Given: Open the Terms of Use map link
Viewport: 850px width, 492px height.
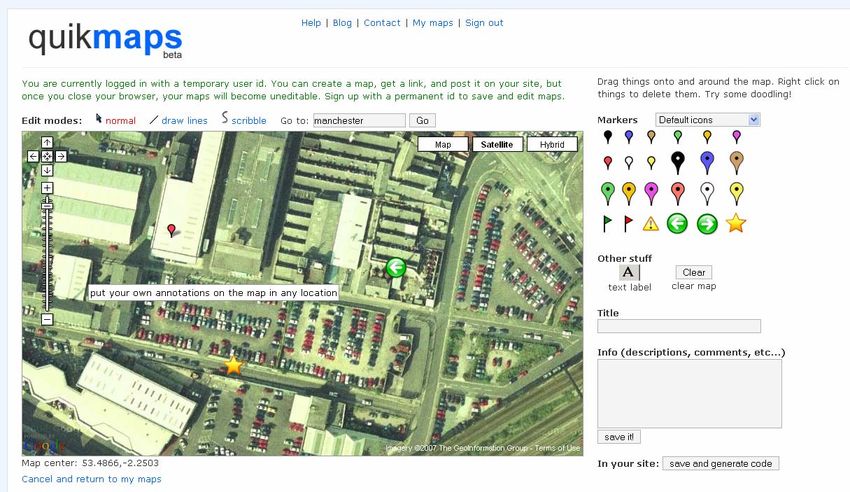Looking at the screenshot, I should [558, 448].
